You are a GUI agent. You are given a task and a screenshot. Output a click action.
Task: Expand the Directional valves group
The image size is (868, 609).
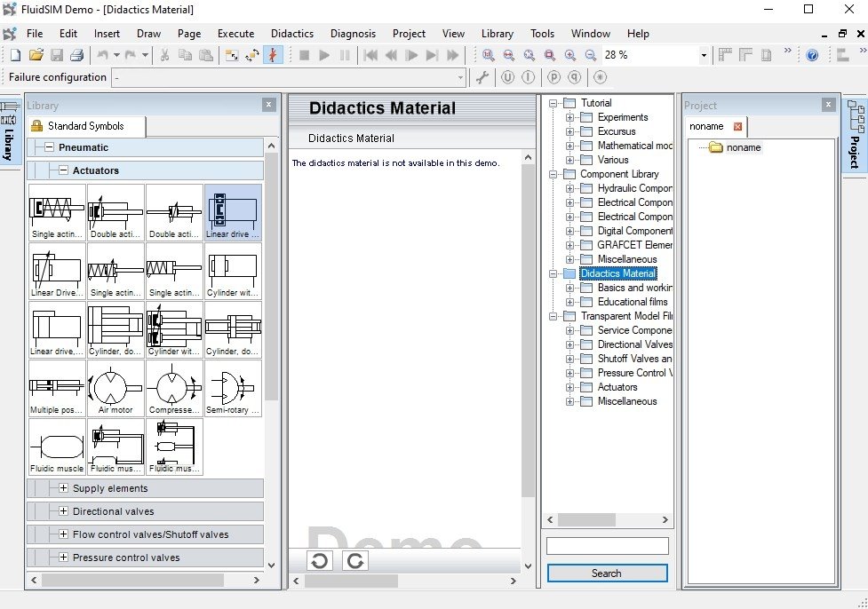63,511
